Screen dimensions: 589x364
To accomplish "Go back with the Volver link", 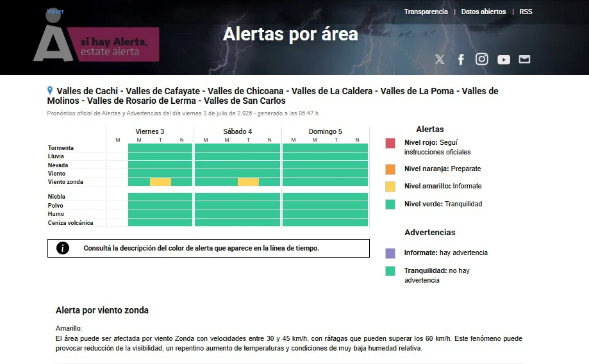I will [55, 12].
